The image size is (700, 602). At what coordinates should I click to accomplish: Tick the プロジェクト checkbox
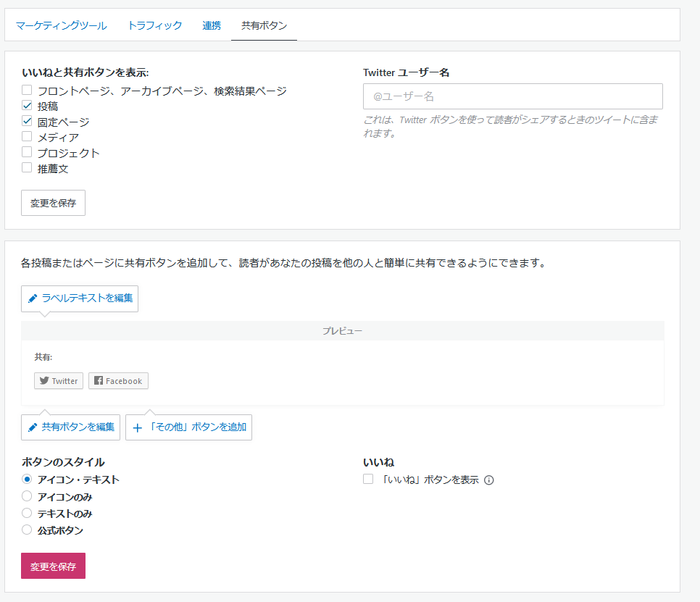pyautogui.click(x=27, y=153)
